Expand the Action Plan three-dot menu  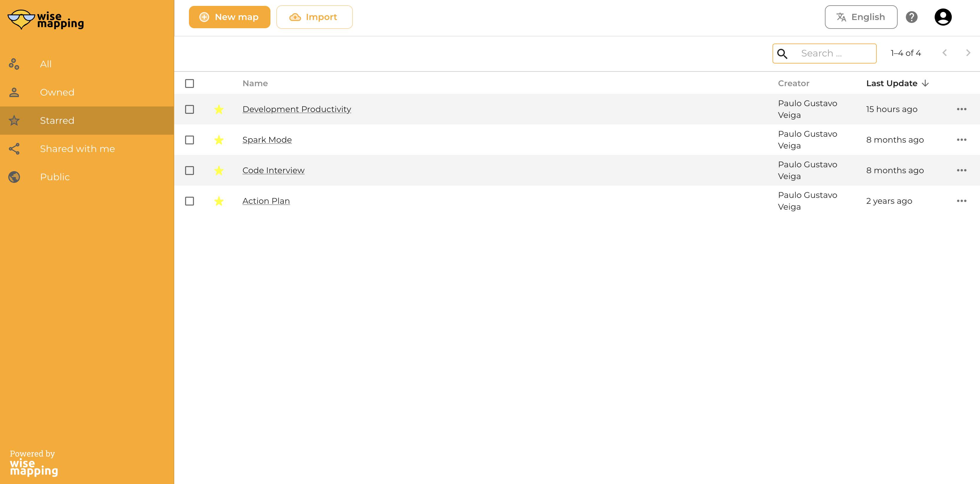tap(961, 201)
